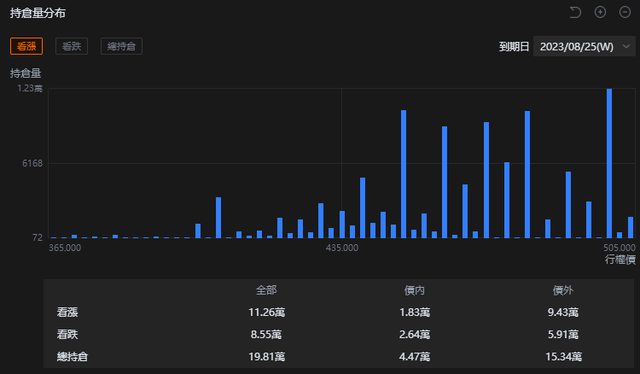Click the 行權價 axis label
The width and height of the screenshot is (640, 374).
pyautogui.click(x=620, y=259)
